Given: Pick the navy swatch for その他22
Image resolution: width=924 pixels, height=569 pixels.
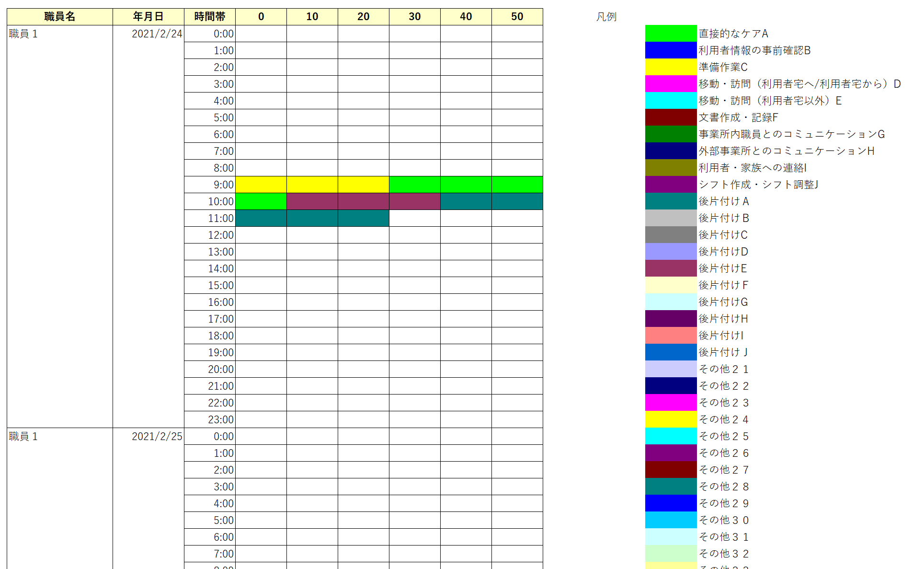Looking at the screenshot, I should click(671, 386).
